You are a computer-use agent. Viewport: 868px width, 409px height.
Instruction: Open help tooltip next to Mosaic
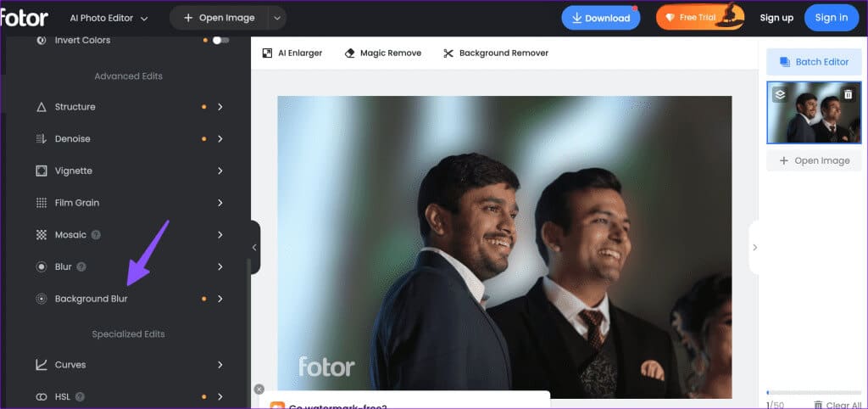click(x=96, y=235)
